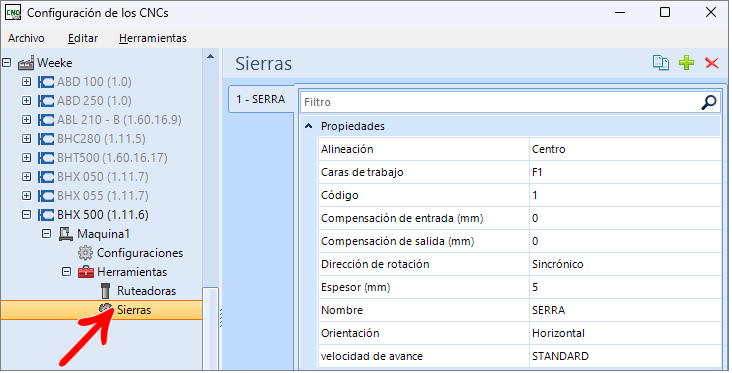Expand the ABD 250 (1.0) node

[x=27, y=101]
